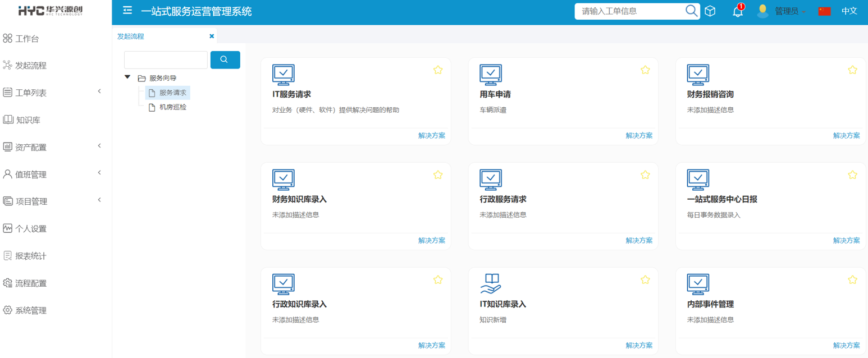The image size is (868, 358).
Task: Click the 请输入工单信息 search field
Action: point(629,11)
